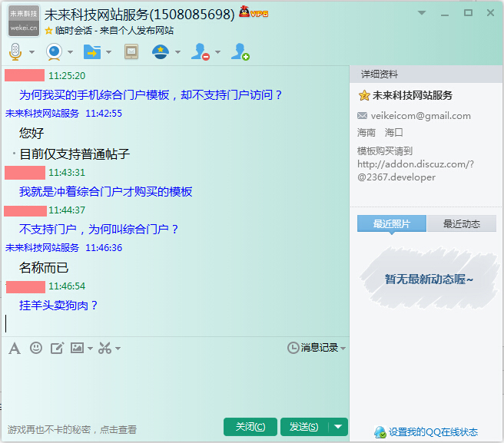Expand the send picture dropdown arrow
Screen dimensions: 504x443
point(90,349)
